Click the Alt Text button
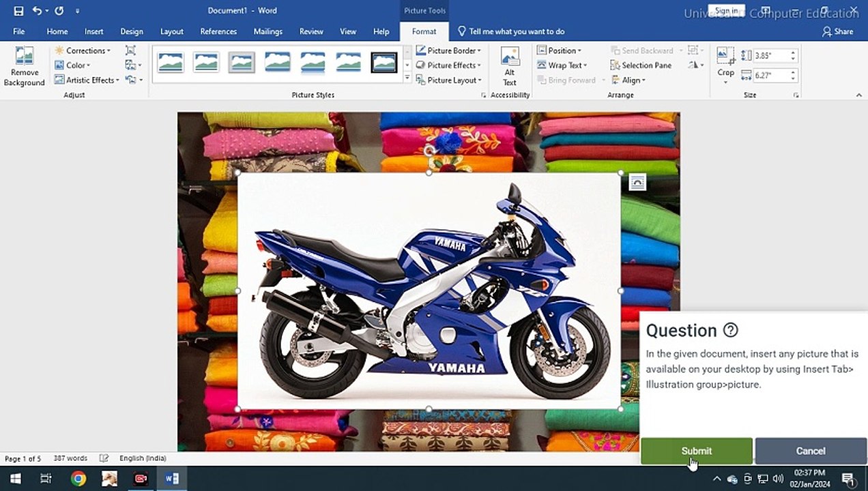 [x=510, y=67]
